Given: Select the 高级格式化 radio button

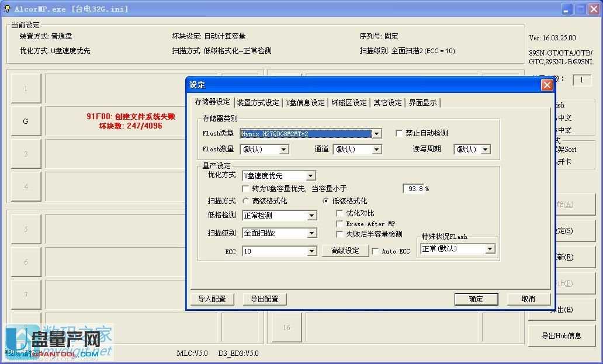Looking at the screenshot, I should tap(246, 200).
